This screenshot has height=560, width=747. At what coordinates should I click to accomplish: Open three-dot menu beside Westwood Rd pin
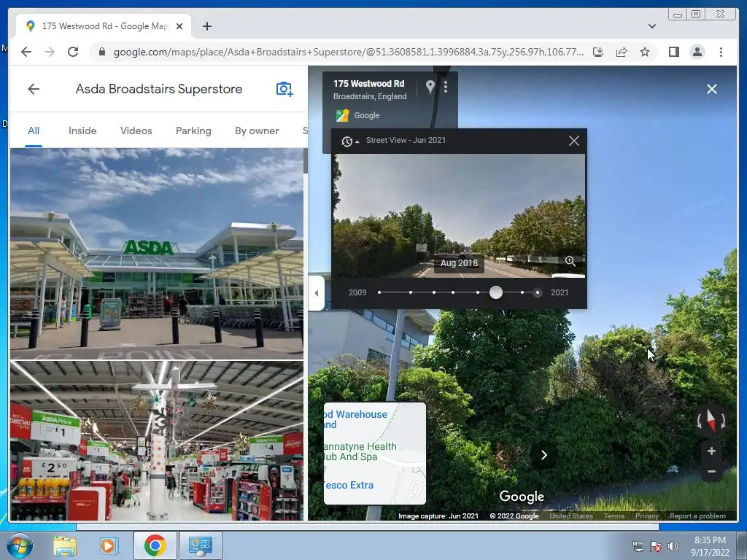click(446, 87)
